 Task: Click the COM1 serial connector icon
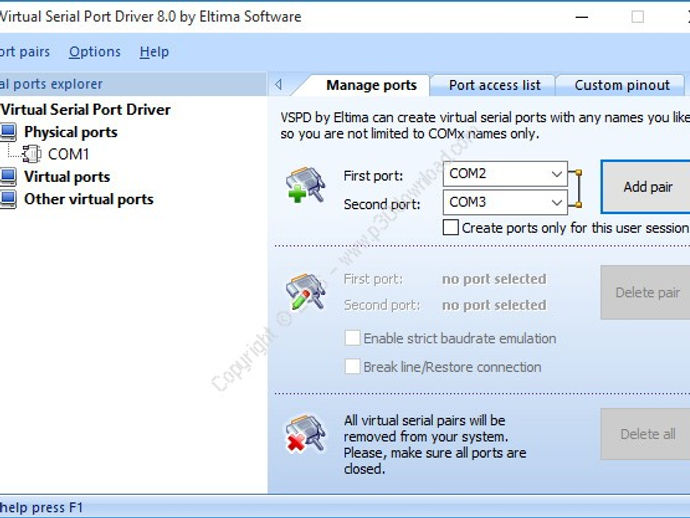pos(32,154)
